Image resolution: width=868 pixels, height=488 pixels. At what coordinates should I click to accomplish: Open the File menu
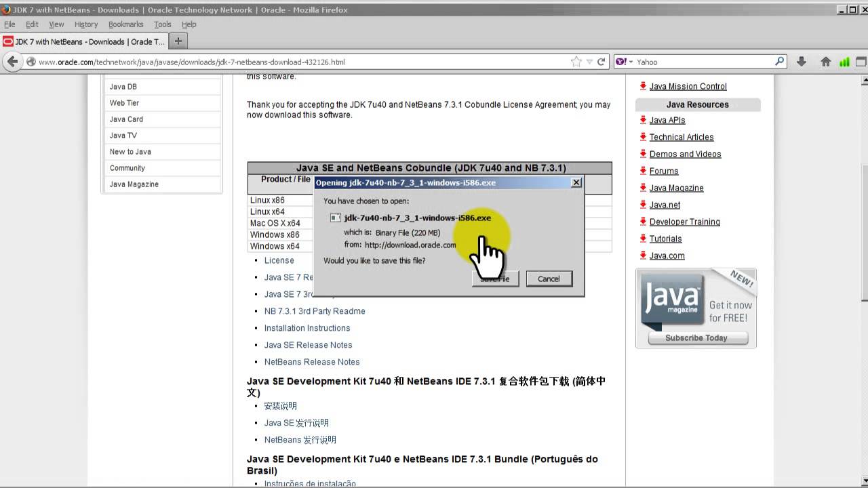9,24
